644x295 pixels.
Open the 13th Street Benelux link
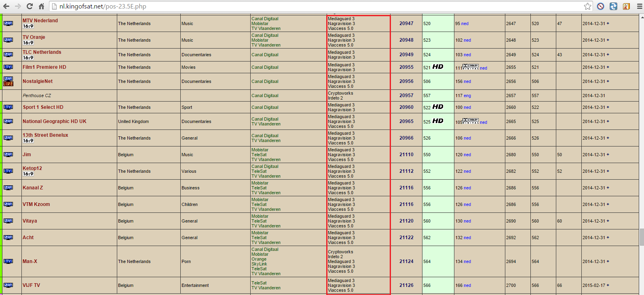(x=45, y=135)
